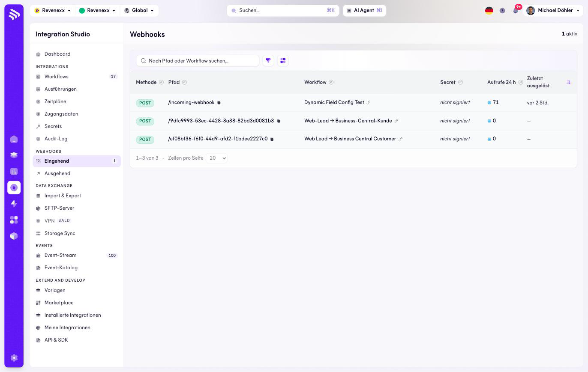Viewport: 588px width, 372px height.
Task: Open the column layout grid icon
Action: pyautogui.click(x=283, y=61)
